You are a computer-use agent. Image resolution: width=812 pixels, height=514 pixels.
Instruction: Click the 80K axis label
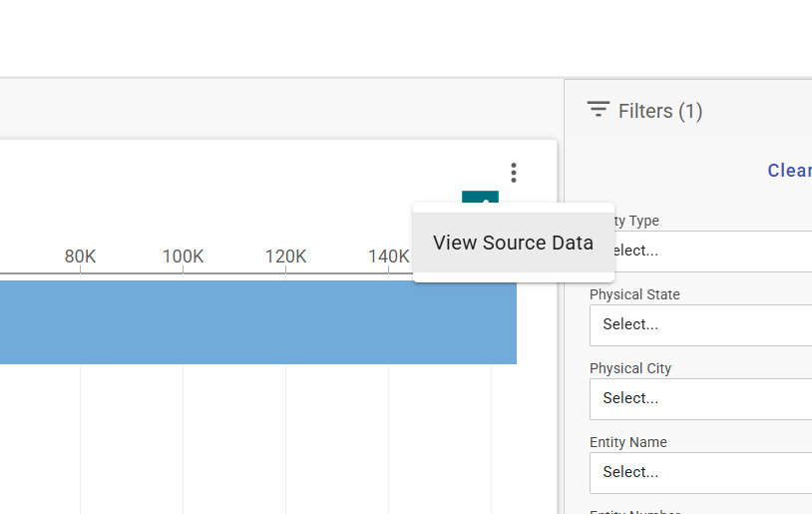80,257
